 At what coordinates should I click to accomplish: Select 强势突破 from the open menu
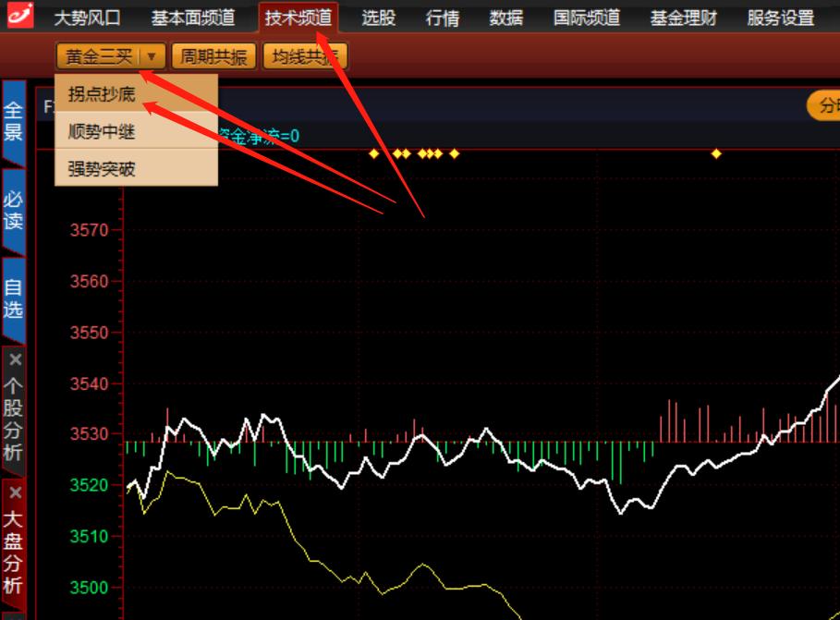tap(101, 169)
